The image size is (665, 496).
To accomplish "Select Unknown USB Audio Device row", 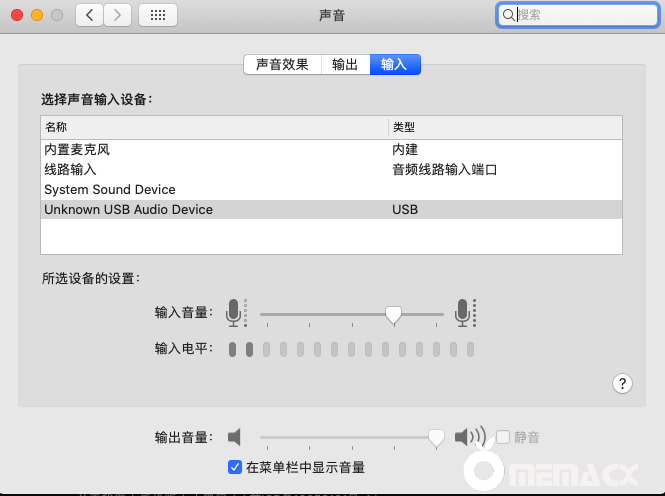I will [x=128, y=209].
